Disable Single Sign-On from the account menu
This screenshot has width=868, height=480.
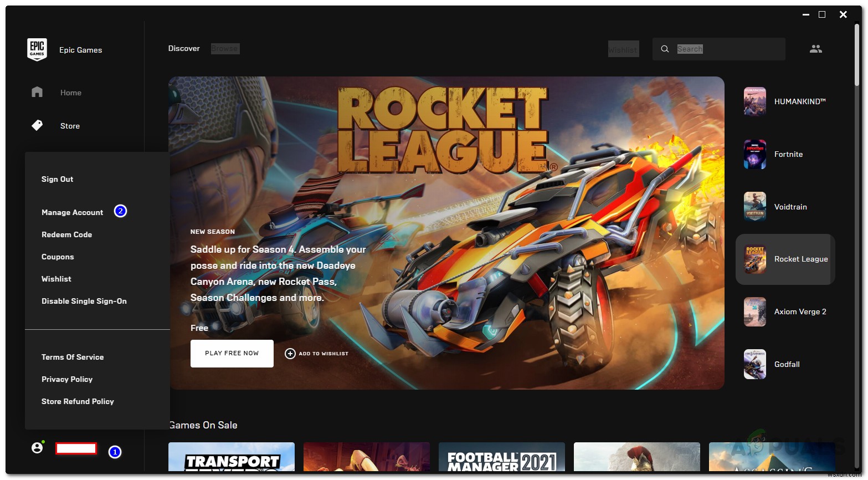click(x=84, y=301)
